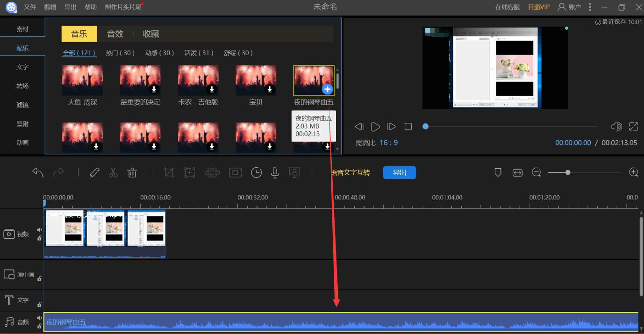Add 夜的钢琴曲五 with the plus icon
644x334 pixels.
click(328, 89)
